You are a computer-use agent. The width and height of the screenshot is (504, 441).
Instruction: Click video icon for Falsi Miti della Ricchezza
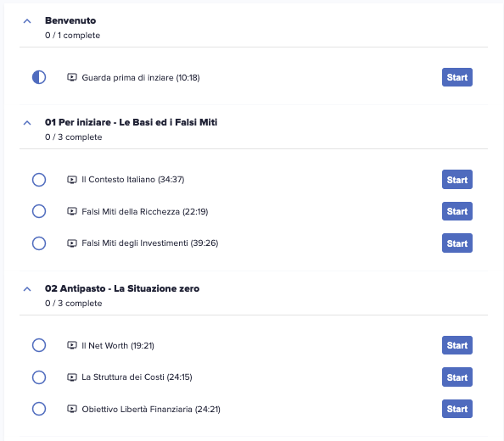pos(72,211)
